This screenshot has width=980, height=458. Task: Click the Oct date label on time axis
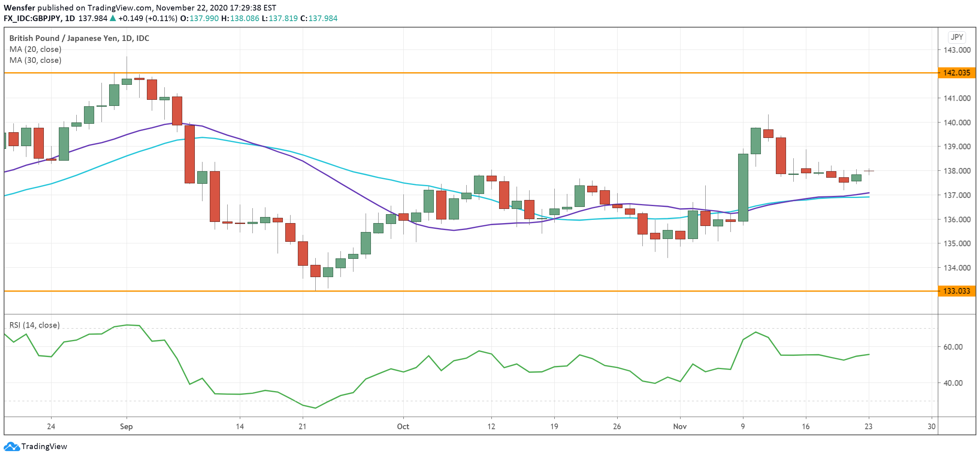click(x=403, y=426)
